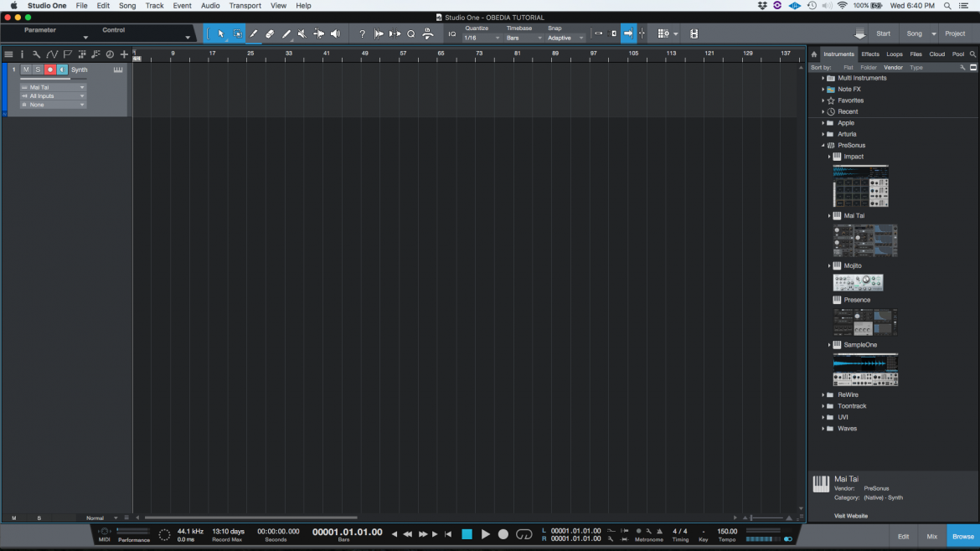
Task: Toggle autoscroll button in toolbar
Action: (x=628, y=33)
